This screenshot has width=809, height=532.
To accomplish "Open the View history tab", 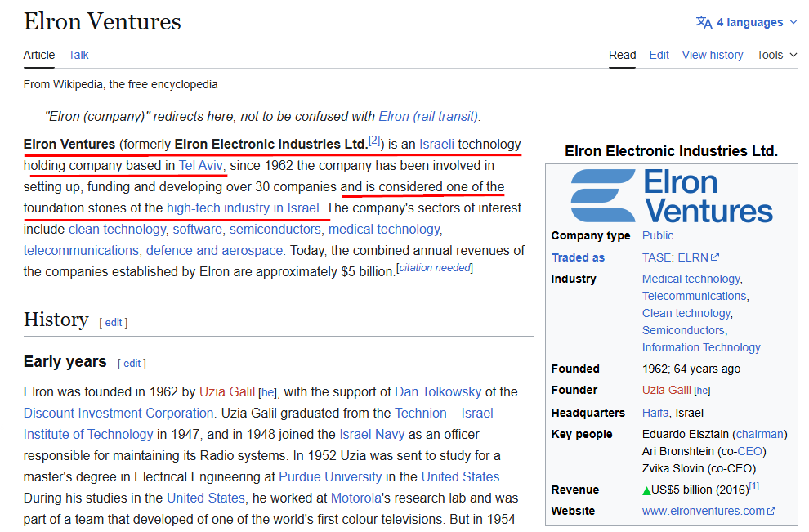I will [713, 55].
